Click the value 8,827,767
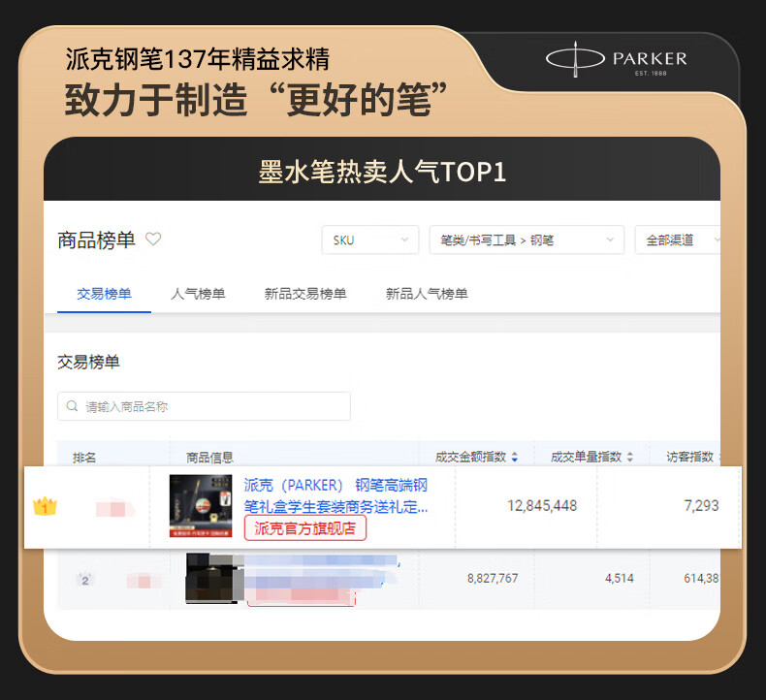The width and height of the screenshot is (766, 700). pyautogui.click(x=493, y=579)
